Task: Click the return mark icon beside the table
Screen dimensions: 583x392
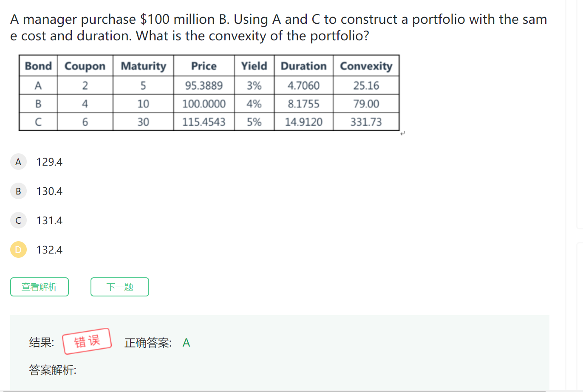Action: click(x=403, y=133)
